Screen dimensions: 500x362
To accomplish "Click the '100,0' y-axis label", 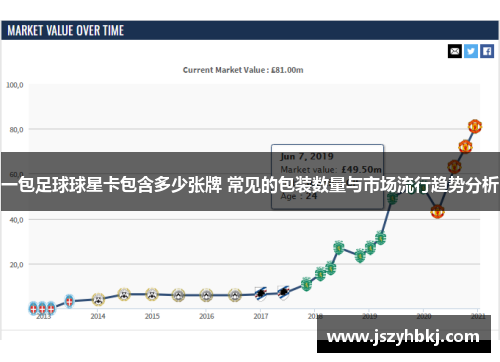I will point(15,85).
